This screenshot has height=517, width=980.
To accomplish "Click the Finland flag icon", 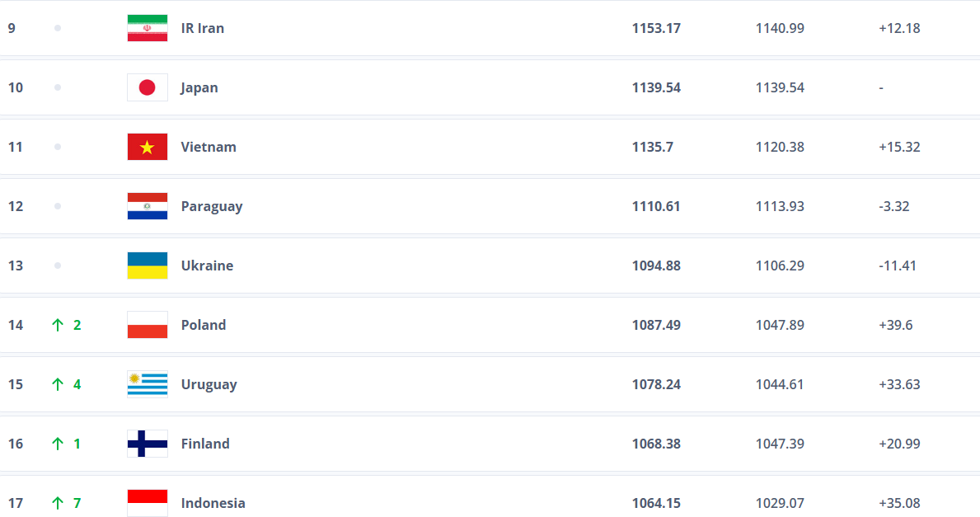I will pyautogui.click(x=148, y=444).
